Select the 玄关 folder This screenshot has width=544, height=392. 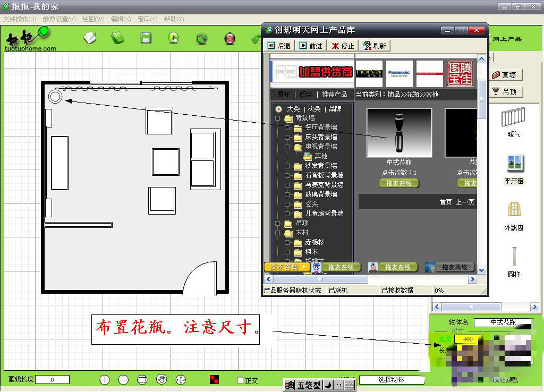point(311,204)
